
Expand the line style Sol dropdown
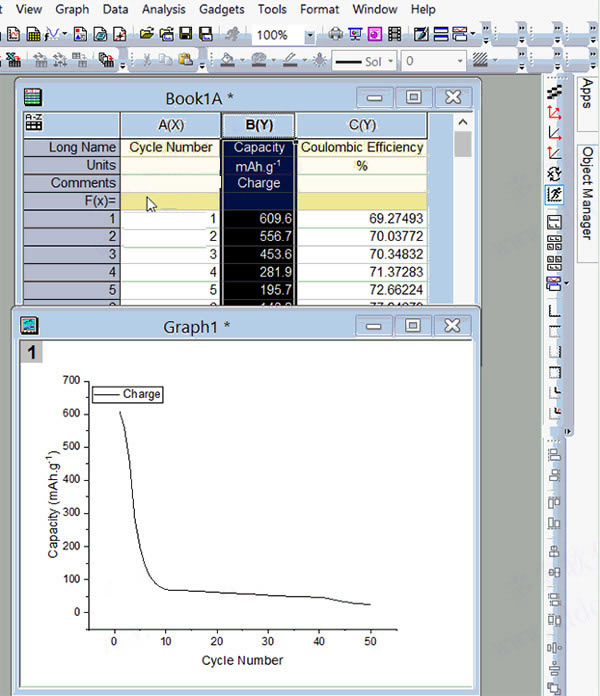pos(391,61)
